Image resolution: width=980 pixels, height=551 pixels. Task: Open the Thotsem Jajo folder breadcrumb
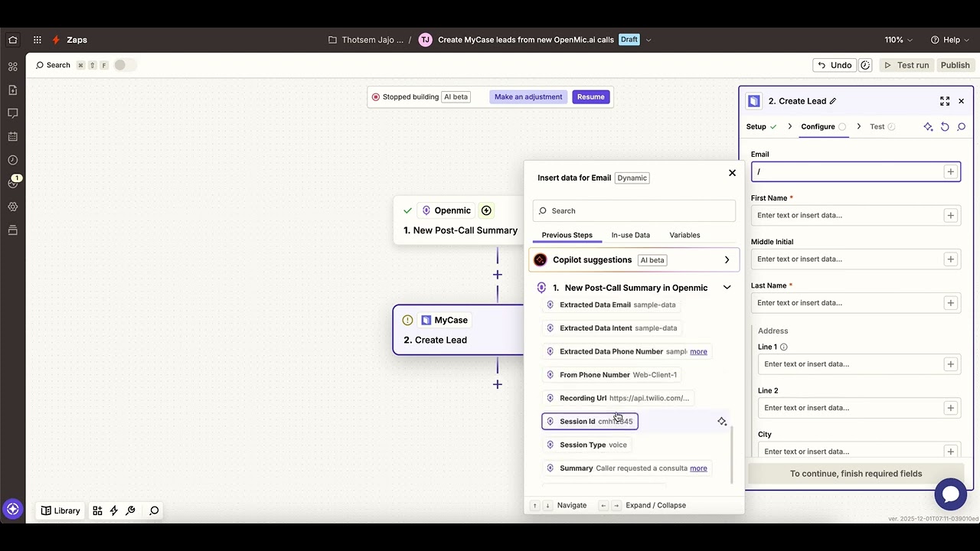point(366,40)
